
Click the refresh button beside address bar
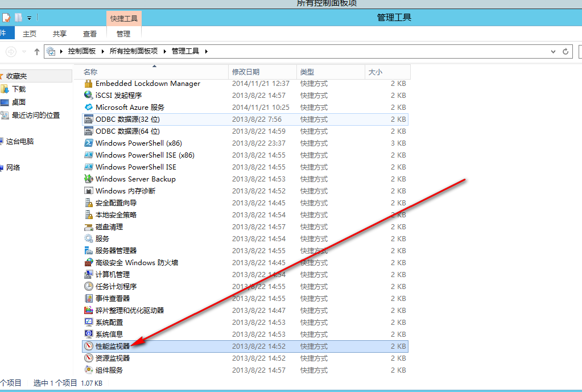[x=566, y=51]
